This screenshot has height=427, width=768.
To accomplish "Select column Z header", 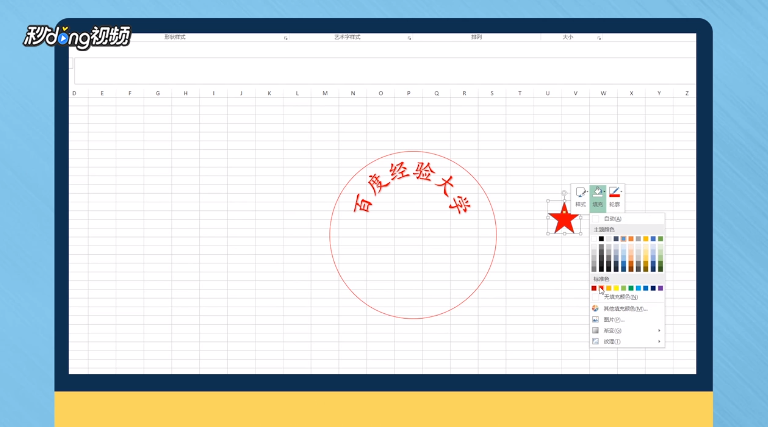I will pyautogui.click(x=687, y=93).
